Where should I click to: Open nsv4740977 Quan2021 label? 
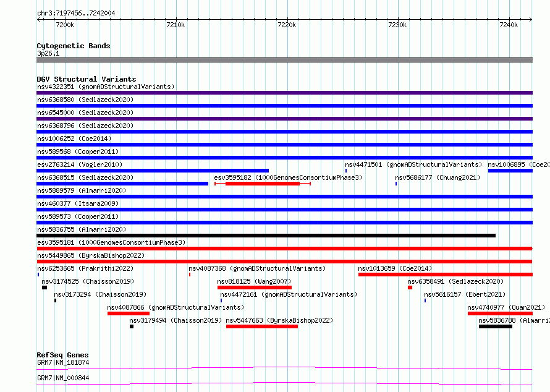click(506, 307)
